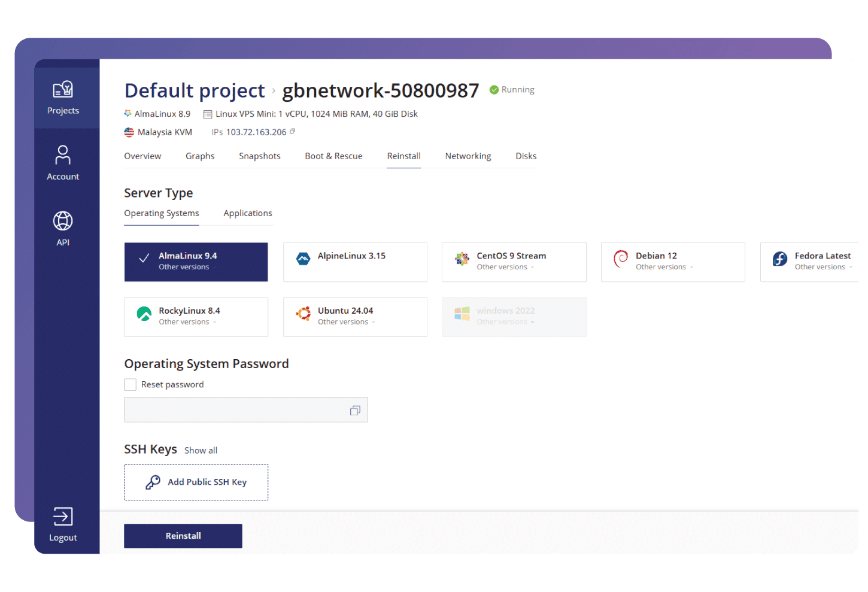Enable the Reset password checkbox
The image size is (868, 592).
(x=130, y=385)
